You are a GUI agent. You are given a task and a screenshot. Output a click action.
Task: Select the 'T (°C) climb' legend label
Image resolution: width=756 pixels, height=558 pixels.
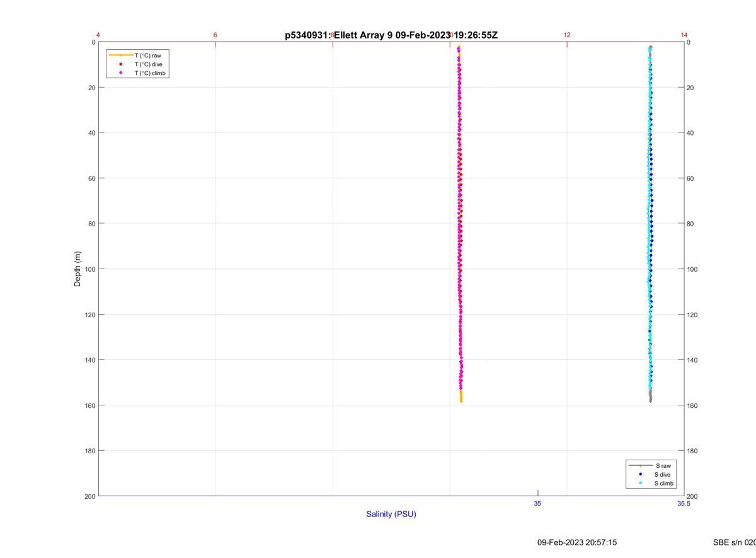pyautogui.click(x=150, y=73)
